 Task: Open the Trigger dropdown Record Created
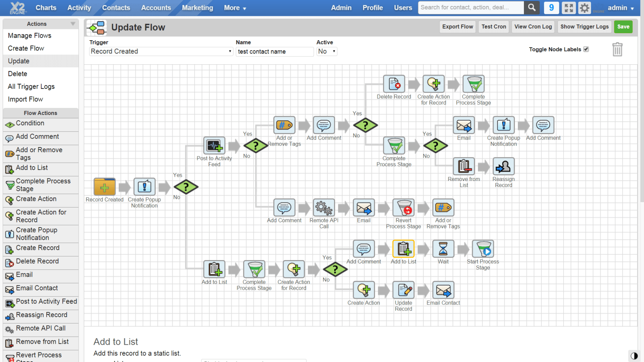point(161,52)
